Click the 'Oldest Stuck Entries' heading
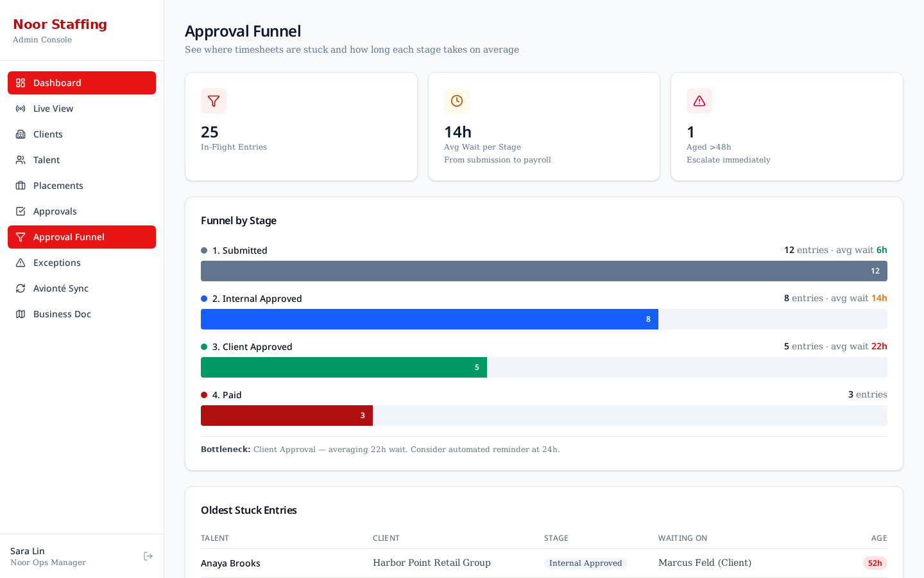The height and width of the screenshot is (578, 924). point(249,510)
